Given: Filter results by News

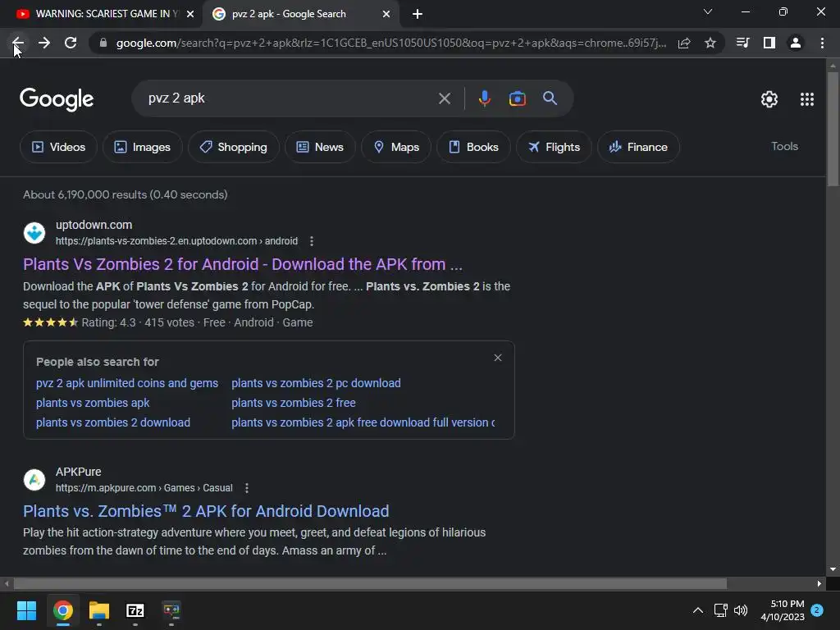Looking at the screenshot, I should point(320,147).
